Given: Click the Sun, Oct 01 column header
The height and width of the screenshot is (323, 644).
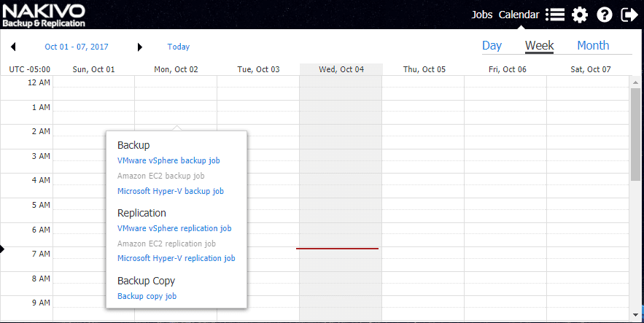Looking at the screenshot, I should click(93, 69).
